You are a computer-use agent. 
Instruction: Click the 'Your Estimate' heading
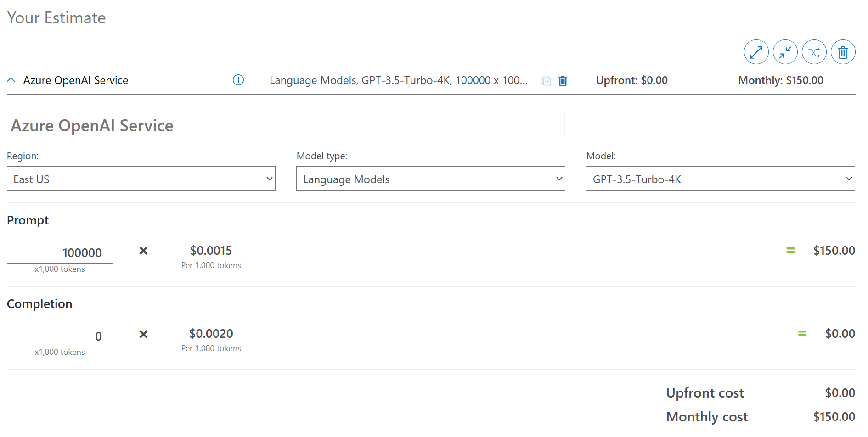pos(56,18)
